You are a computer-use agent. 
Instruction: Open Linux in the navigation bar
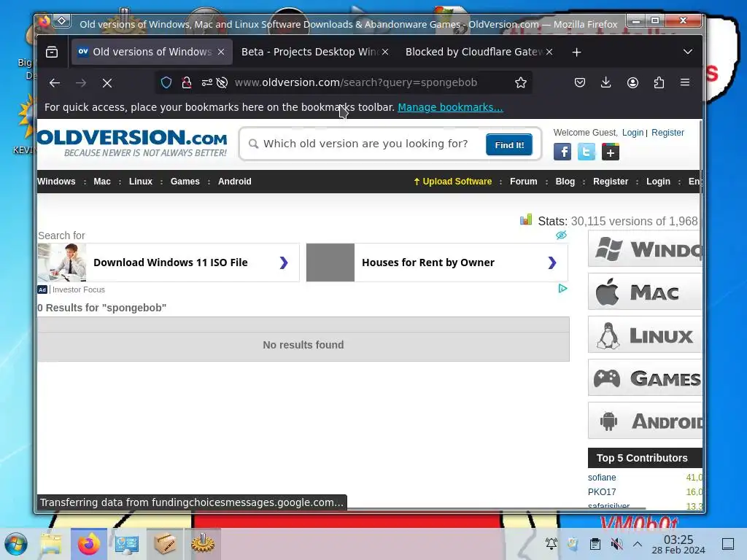point(141,182)
